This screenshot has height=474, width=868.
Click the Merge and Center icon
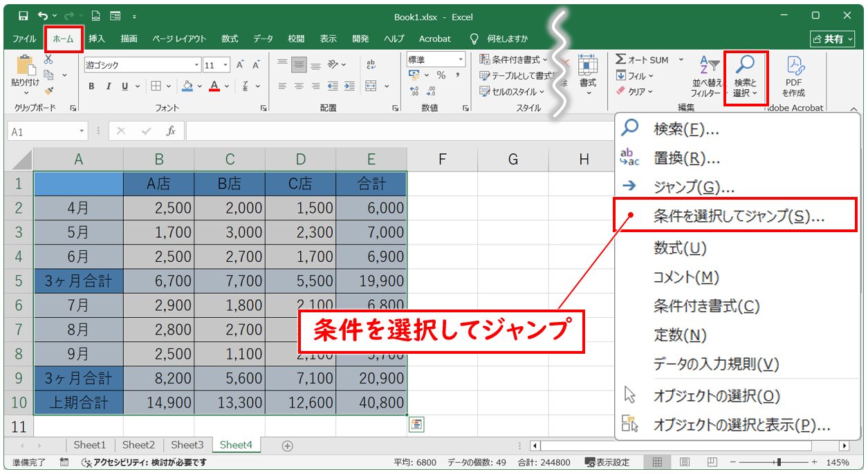tap(371, 86)
